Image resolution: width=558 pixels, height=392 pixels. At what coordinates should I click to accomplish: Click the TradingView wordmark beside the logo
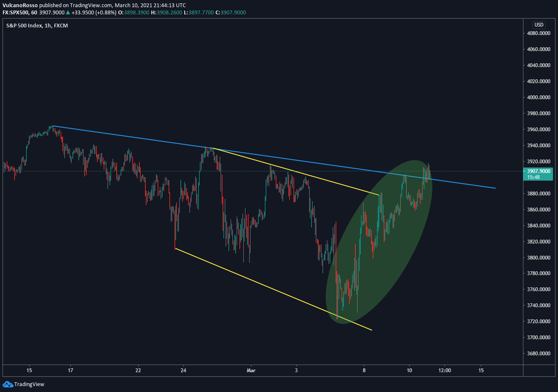[x=29, y=384]
